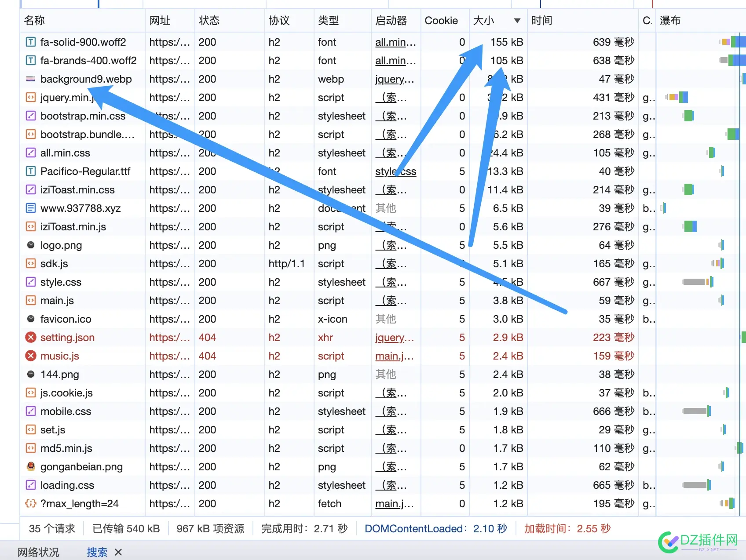Click the fetch icon beside ?max_length=24
Image resolution: width=746 pixels, height=560 pixels.
[x=30, y=504]
